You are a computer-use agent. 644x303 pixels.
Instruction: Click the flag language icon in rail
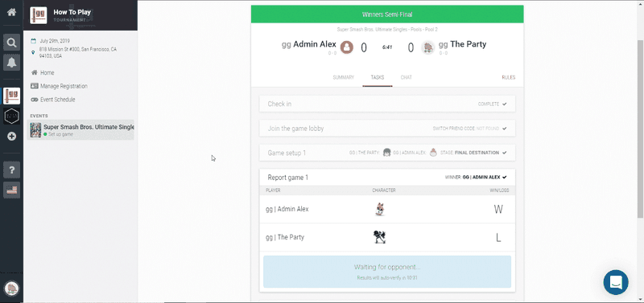(x=11, y=190)
